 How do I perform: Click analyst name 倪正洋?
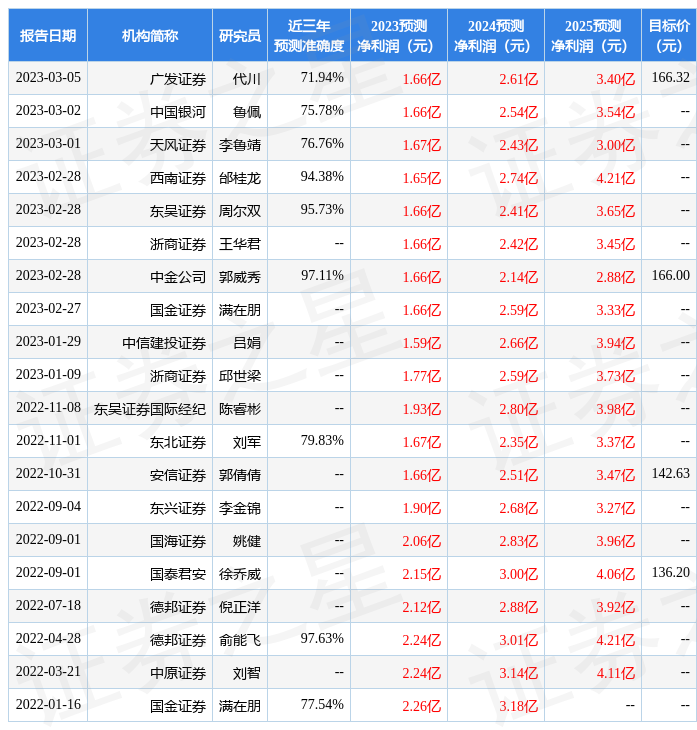pyautogui.click(x=240, y=608)
